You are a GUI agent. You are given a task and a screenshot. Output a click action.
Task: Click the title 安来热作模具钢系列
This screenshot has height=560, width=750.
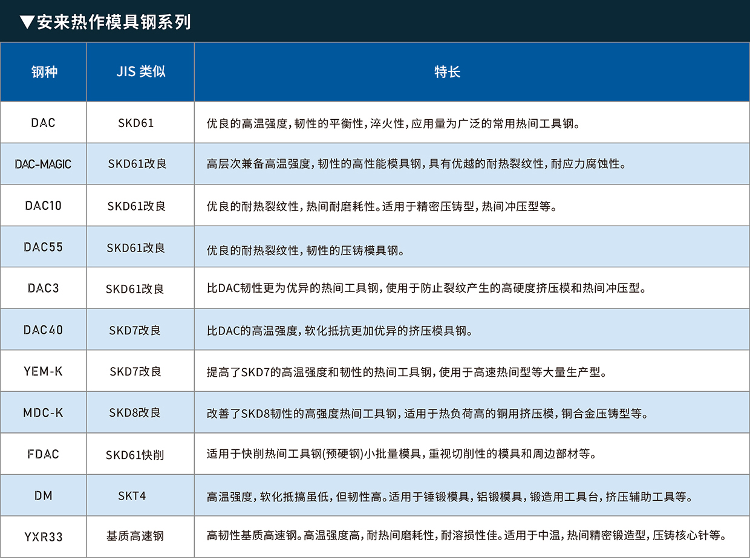pyautogui.click(x=114, y=22)
